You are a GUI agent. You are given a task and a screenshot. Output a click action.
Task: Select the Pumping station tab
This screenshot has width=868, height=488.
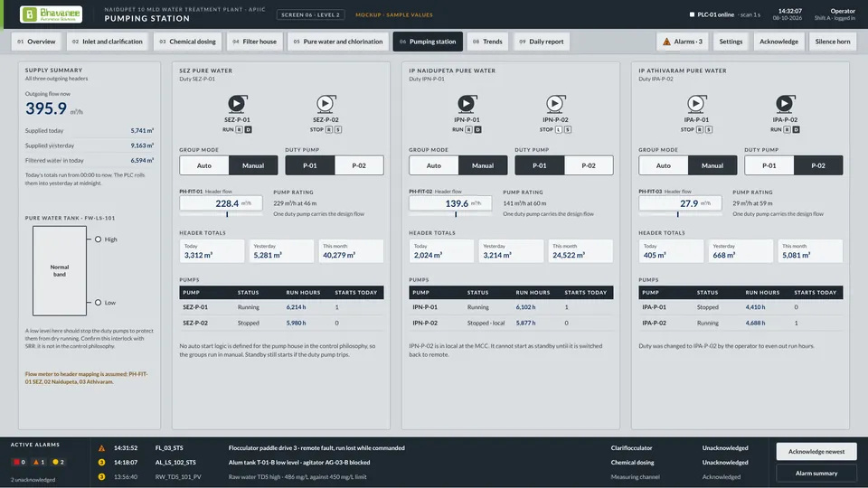428,42
